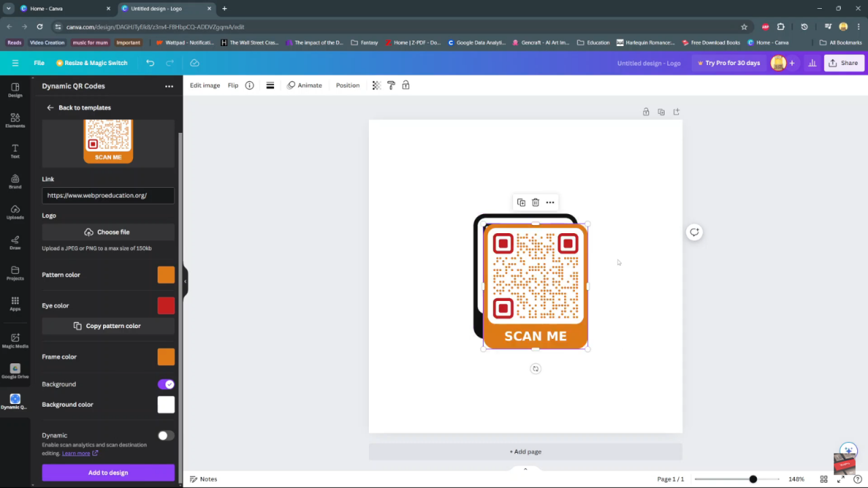Screen dimensions: 868x488
Task: Redo the last action
Action: click(170, 63)
